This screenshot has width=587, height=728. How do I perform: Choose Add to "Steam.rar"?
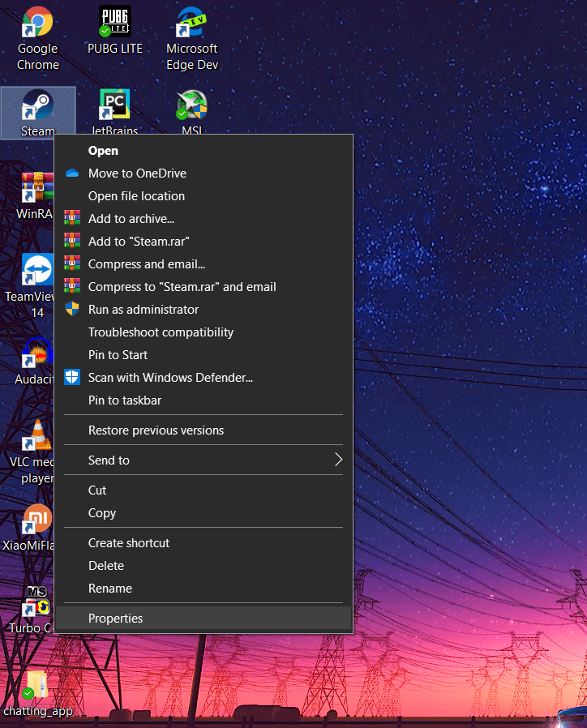coord(204,242)
